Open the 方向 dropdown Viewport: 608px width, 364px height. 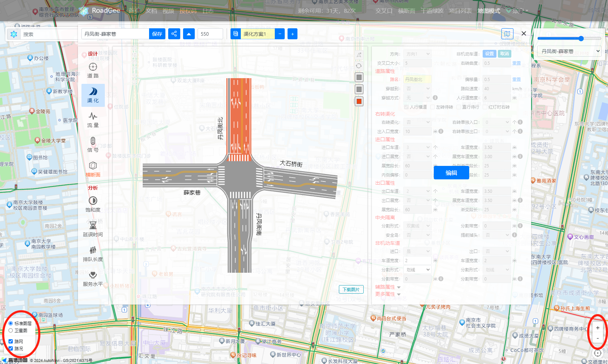(x=417, y=54)
